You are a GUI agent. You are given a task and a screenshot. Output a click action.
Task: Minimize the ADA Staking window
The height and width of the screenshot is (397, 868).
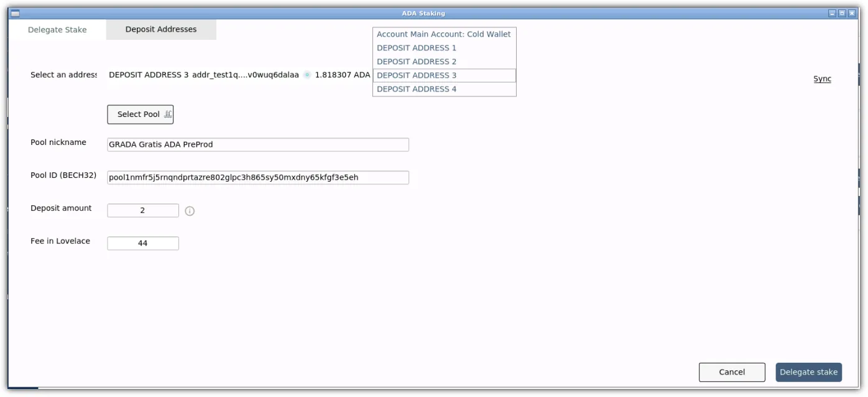(x=833, y=13)
